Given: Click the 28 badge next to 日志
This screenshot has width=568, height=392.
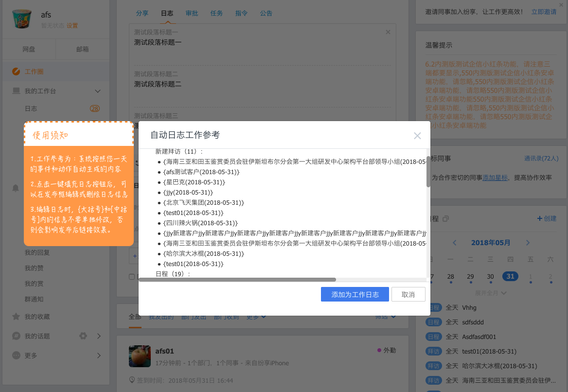Looking at the screenshot, I should tap(94, 108).
